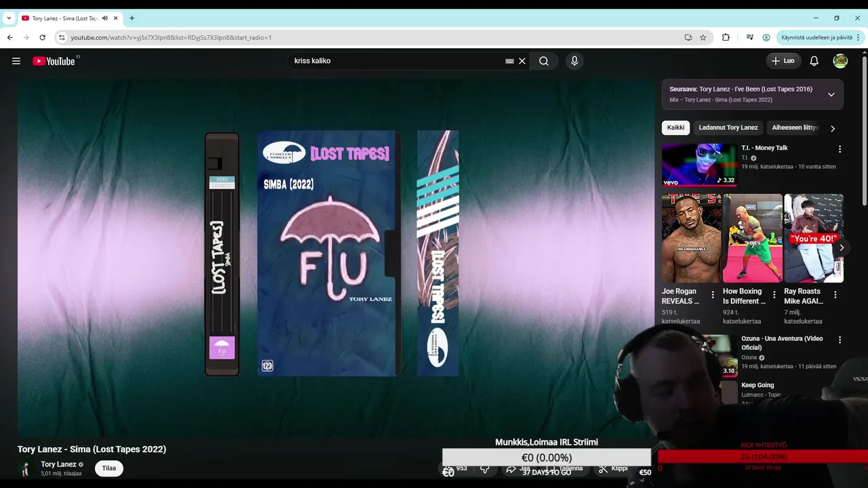
Task: Select the Tory Lanez - Sima tab
Action: tap(64, 18)
